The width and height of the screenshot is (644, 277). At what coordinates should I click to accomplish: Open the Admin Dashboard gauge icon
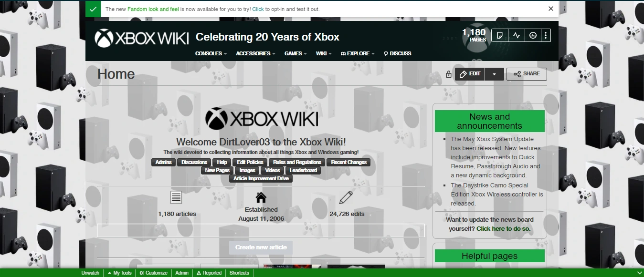coord(533,35)
